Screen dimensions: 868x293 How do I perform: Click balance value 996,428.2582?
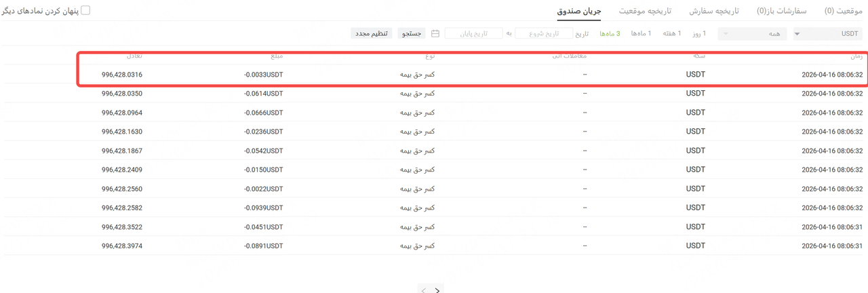(122, 208)
